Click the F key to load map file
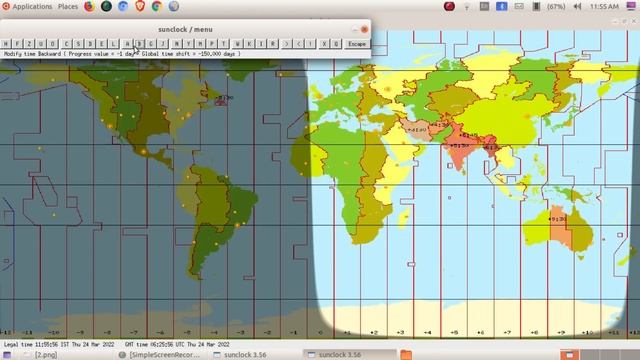The height and width of the screenshot is (360, 640). [x=17, y=44]
